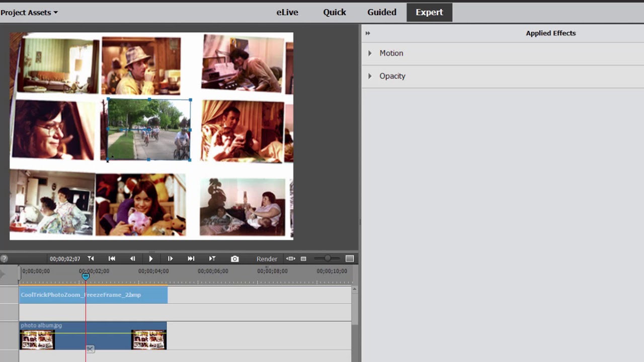
Task: Expand the Motion effect
Action: click(370, 53)
